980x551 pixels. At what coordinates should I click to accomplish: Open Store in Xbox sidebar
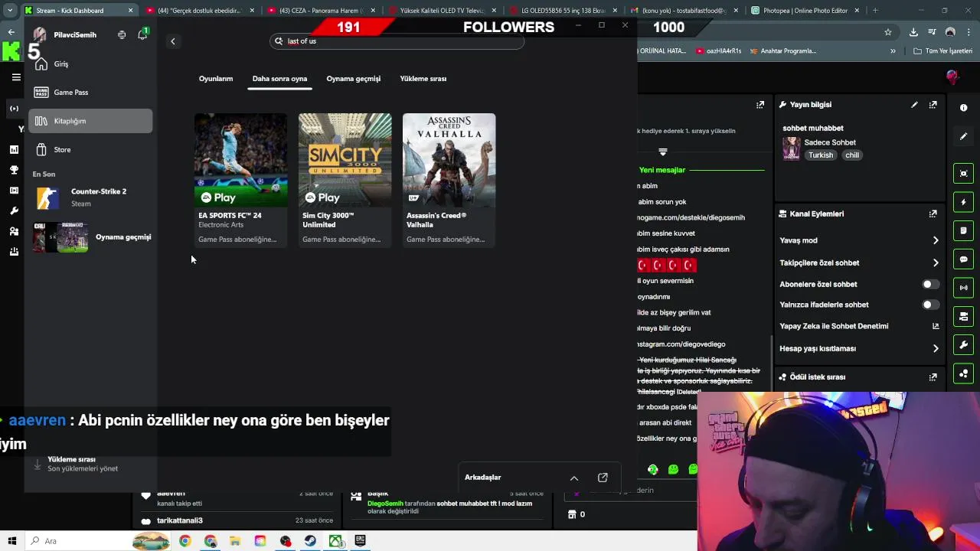[x=90, y=149]
